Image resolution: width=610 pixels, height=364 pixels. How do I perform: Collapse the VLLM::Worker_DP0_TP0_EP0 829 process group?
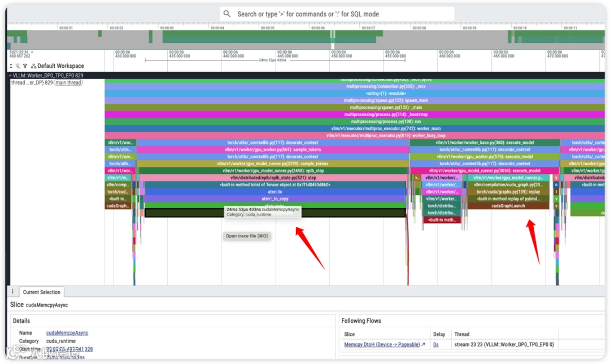pos(11,76)
